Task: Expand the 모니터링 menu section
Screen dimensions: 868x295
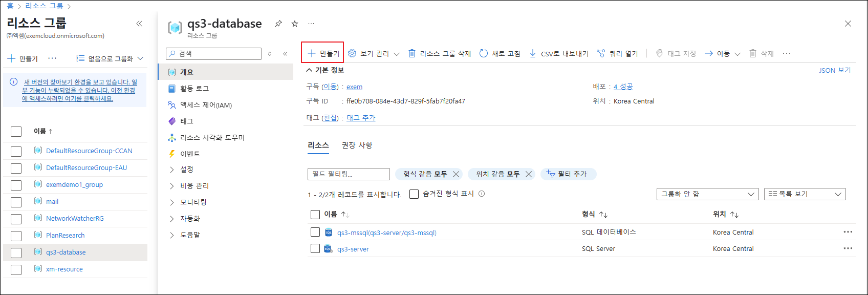Action: (x=194, y=202)
